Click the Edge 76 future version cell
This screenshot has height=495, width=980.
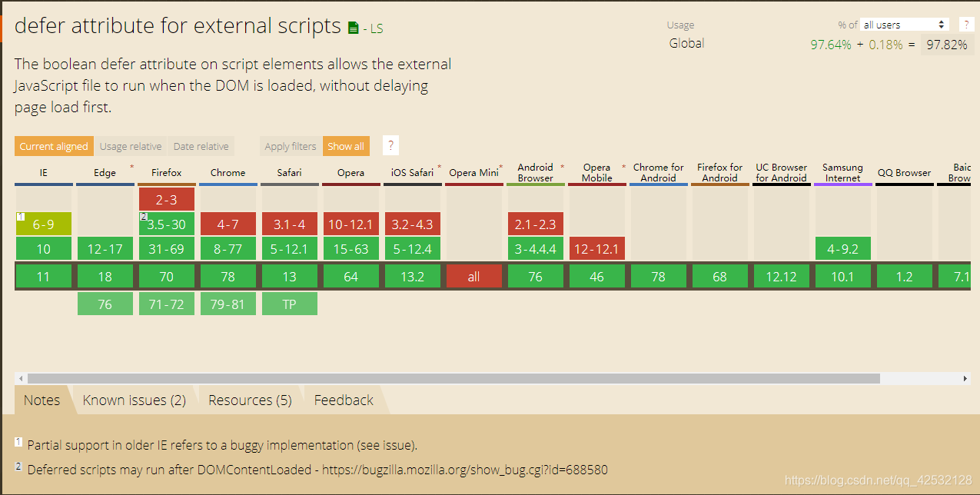pos(105,304)
